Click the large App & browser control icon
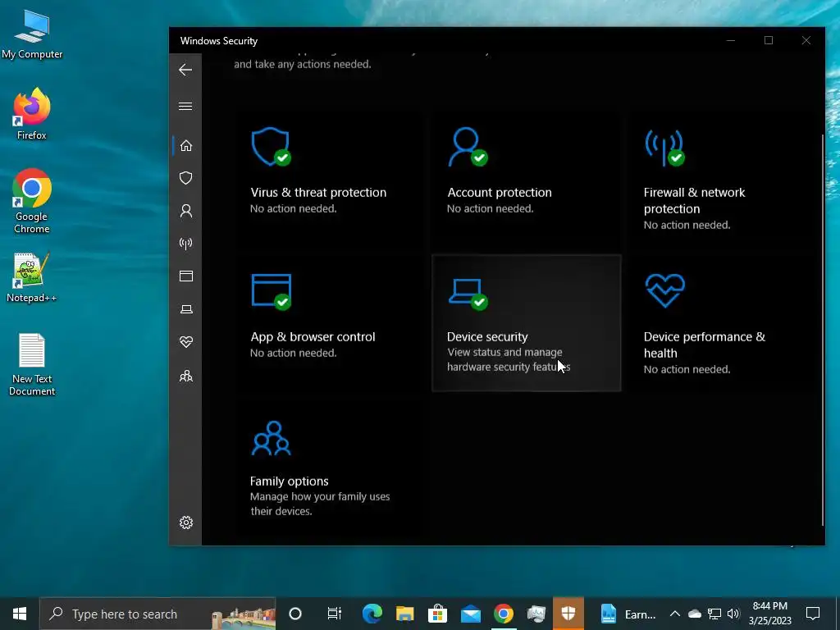This screenshot has height=630, width=840. click(271, 291)
